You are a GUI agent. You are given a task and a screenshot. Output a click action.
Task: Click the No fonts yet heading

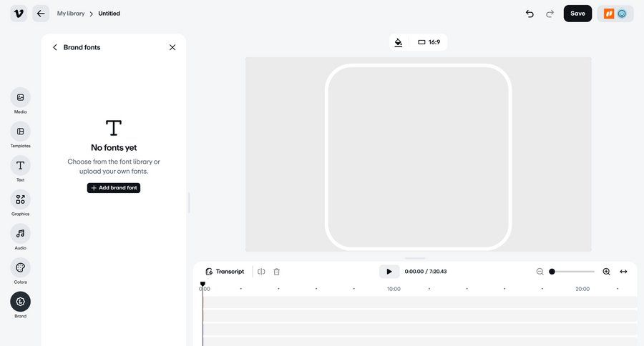pos(114,147)
